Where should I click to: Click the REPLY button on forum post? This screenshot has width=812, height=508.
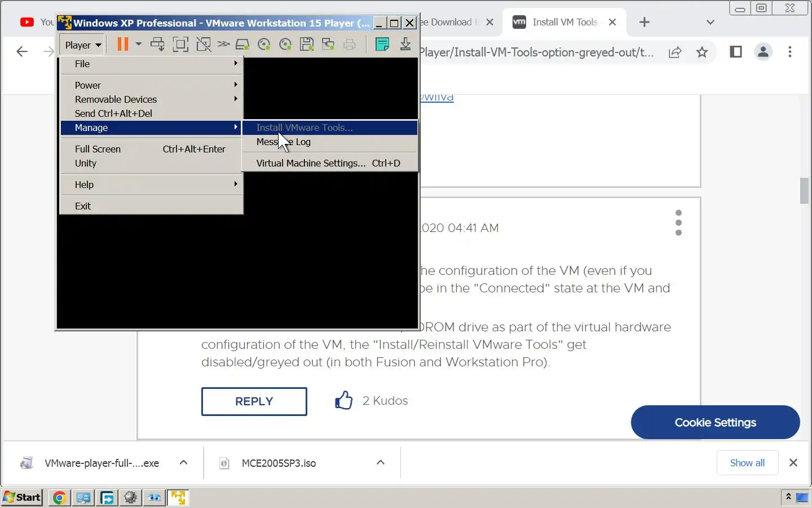point(254,401)
